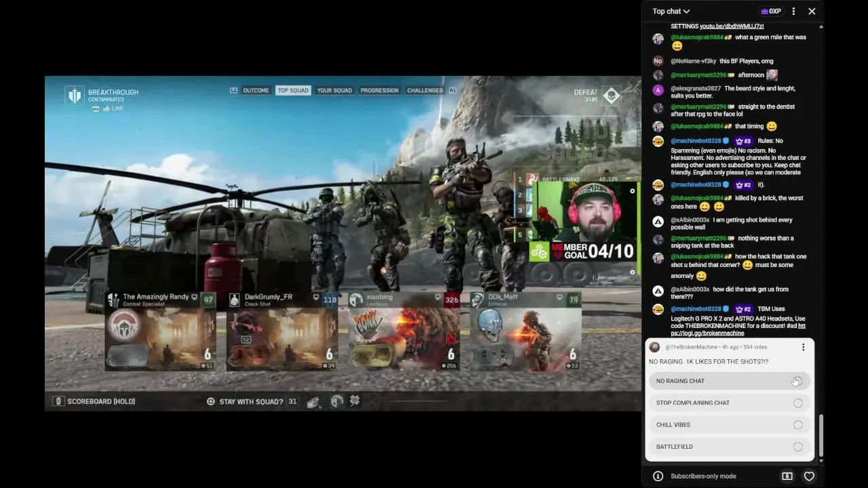Select the TOP SQUAD tab
Image resolution: width=868 pixels, height=488 pixels.
(x=293, y=90)
